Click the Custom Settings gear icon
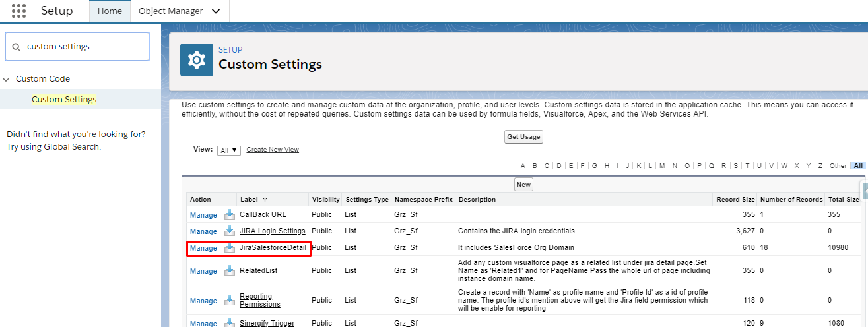The width and height of the screenshot is (868, 327). pyautogui.click(x=197, y=61)
